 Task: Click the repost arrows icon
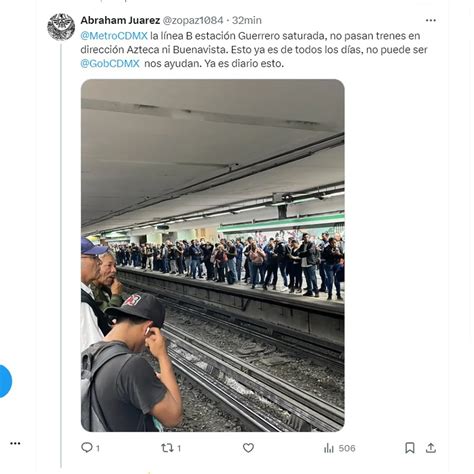point(167,448)
